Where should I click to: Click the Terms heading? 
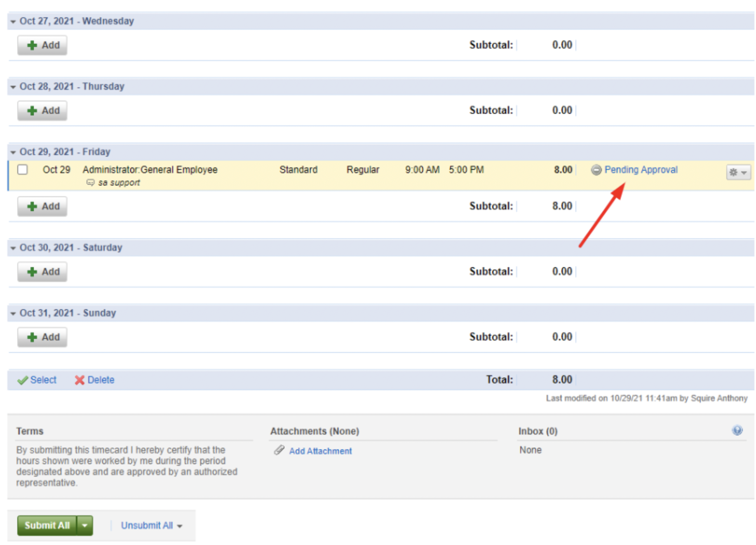(x=30, y=431)
